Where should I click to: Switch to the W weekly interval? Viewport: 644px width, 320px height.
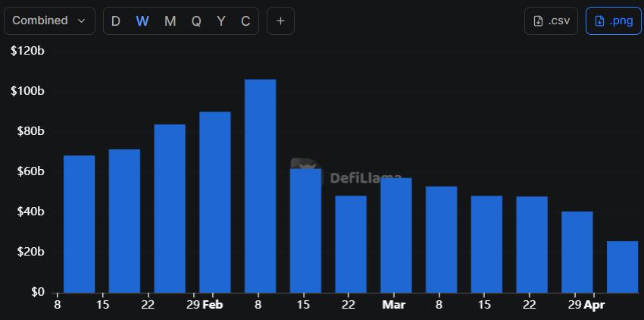point(142,21)
